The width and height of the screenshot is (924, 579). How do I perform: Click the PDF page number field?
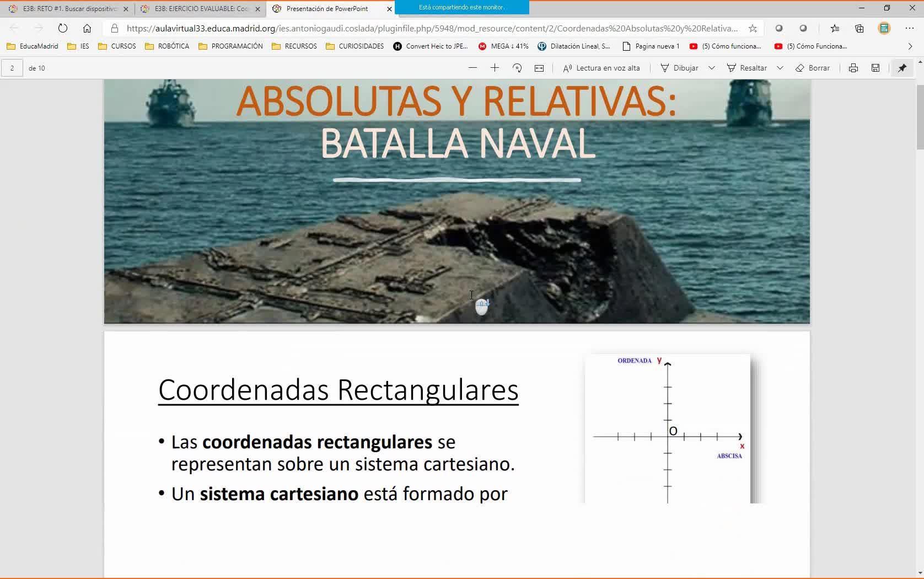point(12,68)
